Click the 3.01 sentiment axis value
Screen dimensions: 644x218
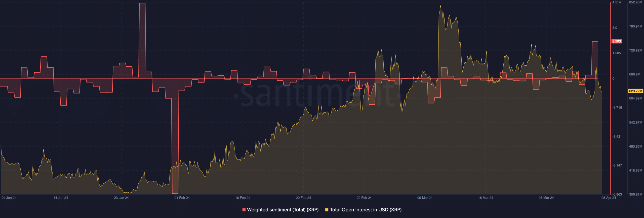point(616,28)
